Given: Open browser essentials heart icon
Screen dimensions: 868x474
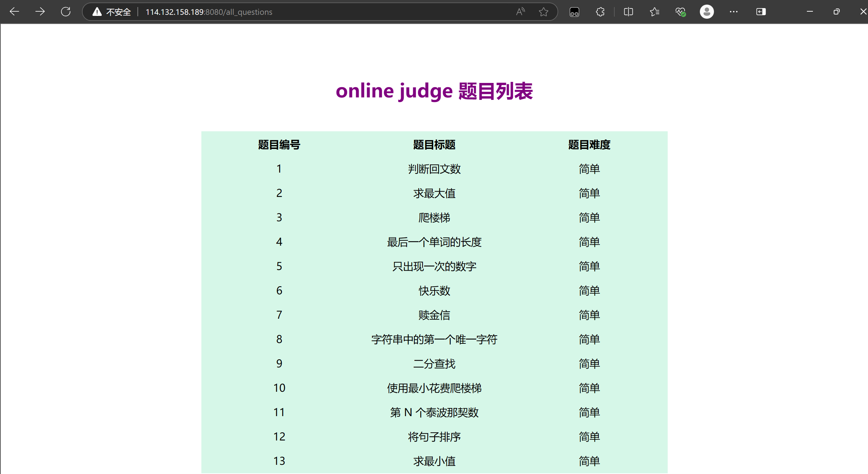Looking at the screenshot, I should tap(680, 12).
